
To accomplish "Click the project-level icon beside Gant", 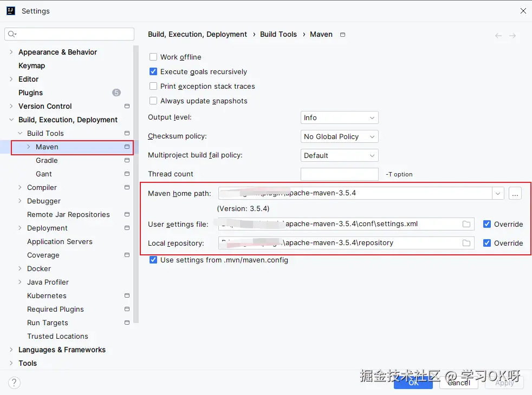I will tap(127, 174).
